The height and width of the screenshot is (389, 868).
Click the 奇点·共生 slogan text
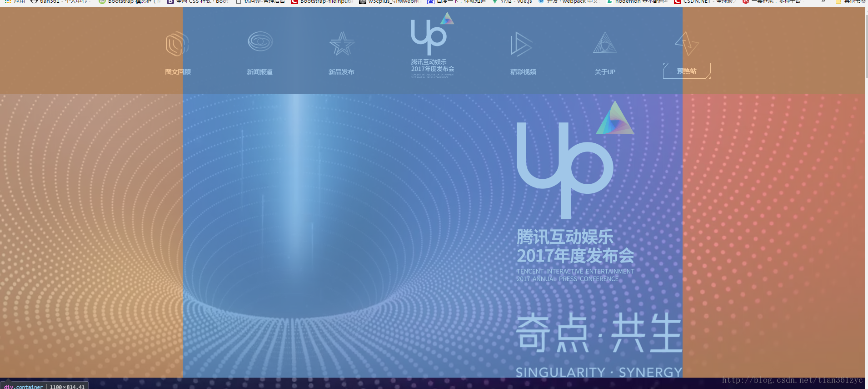click(599, 333)
